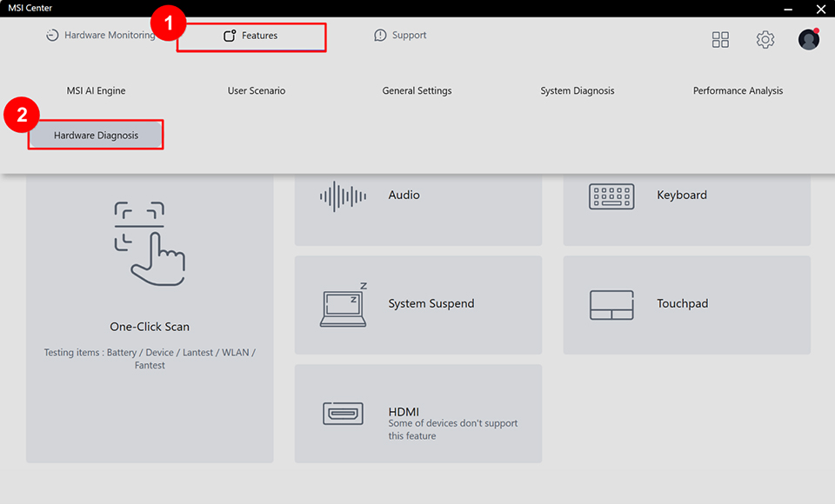
Task: Switch to Hardware Monitoring tab
Action: pyautogui.click(x=100, y=35)
